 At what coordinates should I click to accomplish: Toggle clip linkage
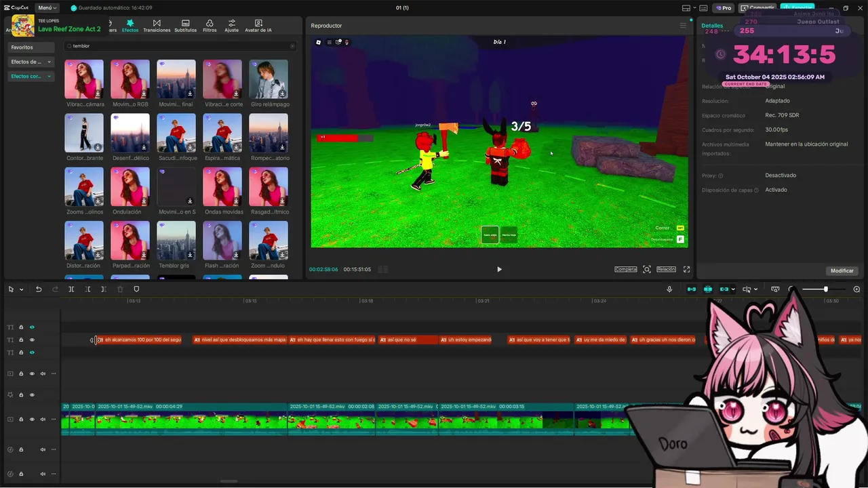(724, 289)
